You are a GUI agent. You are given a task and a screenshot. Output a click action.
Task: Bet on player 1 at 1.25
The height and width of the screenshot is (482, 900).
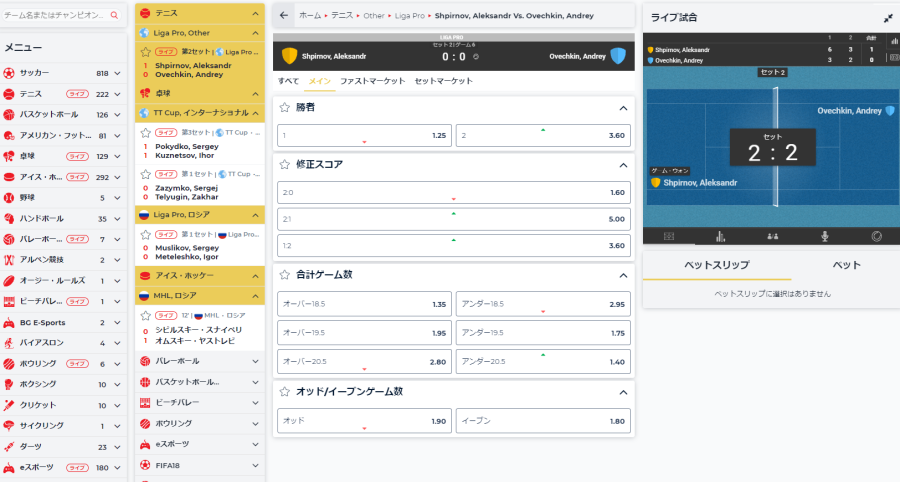click(364, 135)
